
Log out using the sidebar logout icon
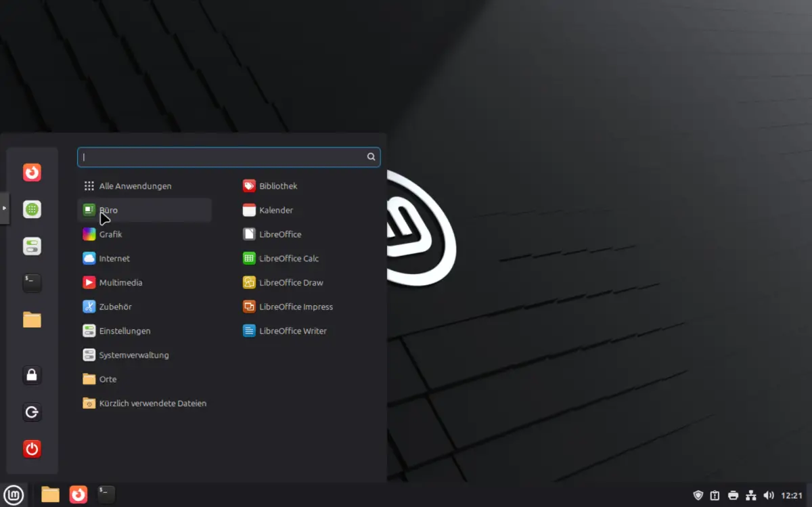tap(32, 412)
